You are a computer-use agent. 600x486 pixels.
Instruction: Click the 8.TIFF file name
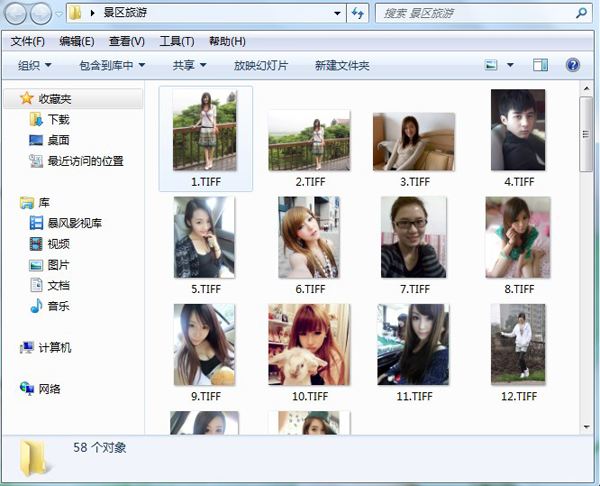point(519,289)
